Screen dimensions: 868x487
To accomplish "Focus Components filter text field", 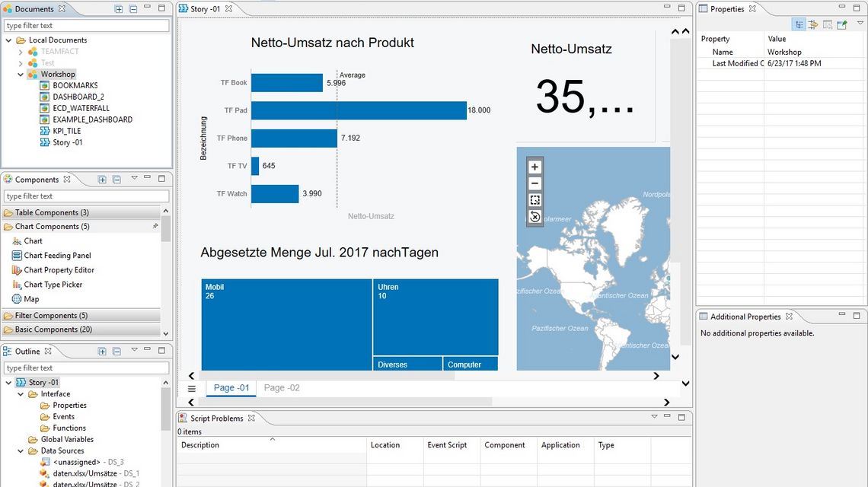I will click(x=86, y=196).
